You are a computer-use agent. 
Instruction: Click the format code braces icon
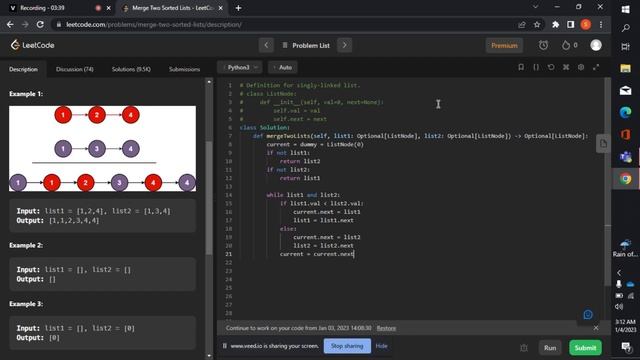(x=536, y=67)
